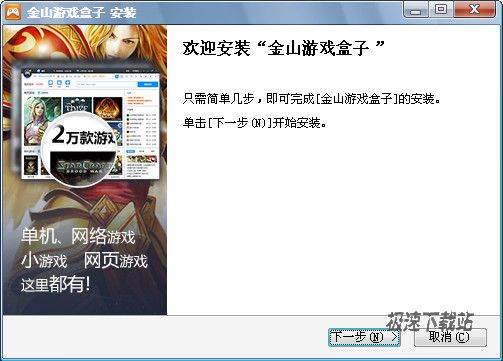
Task: Click text 单击[下一步(N)]开始安装。
Action: (255, 123)
